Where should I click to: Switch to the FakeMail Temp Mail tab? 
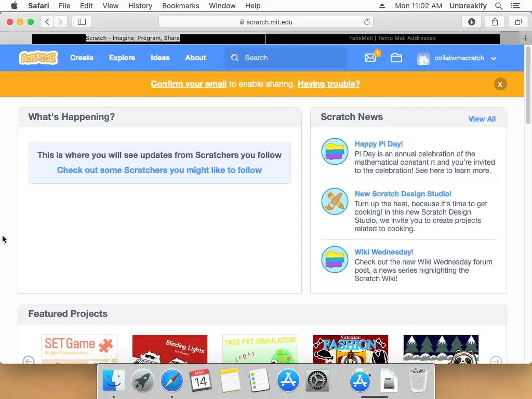383,38
